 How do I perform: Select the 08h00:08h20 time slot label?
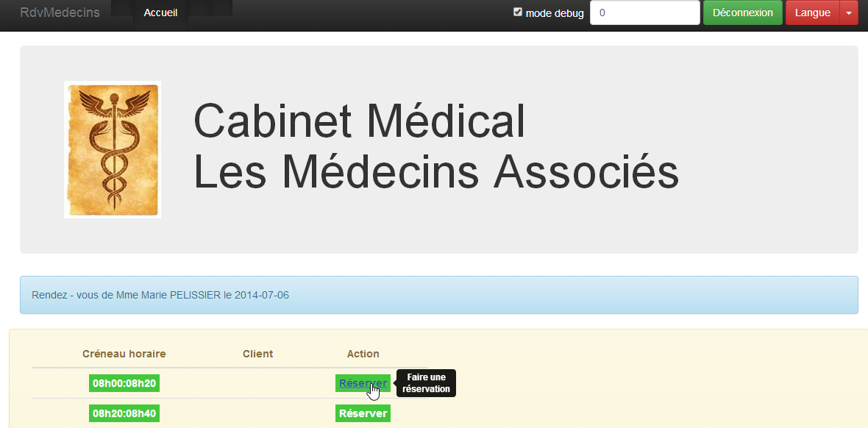click(124, 383)
